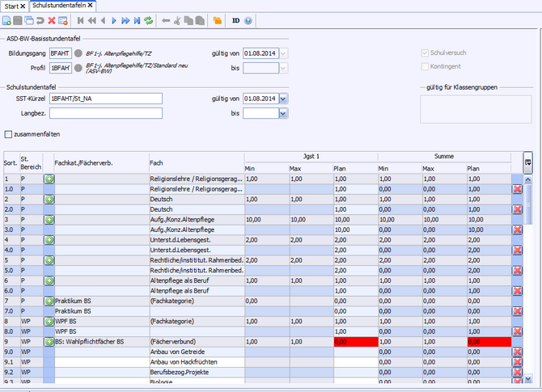Click the green plus in the Deutsch row

click(49, 198)
